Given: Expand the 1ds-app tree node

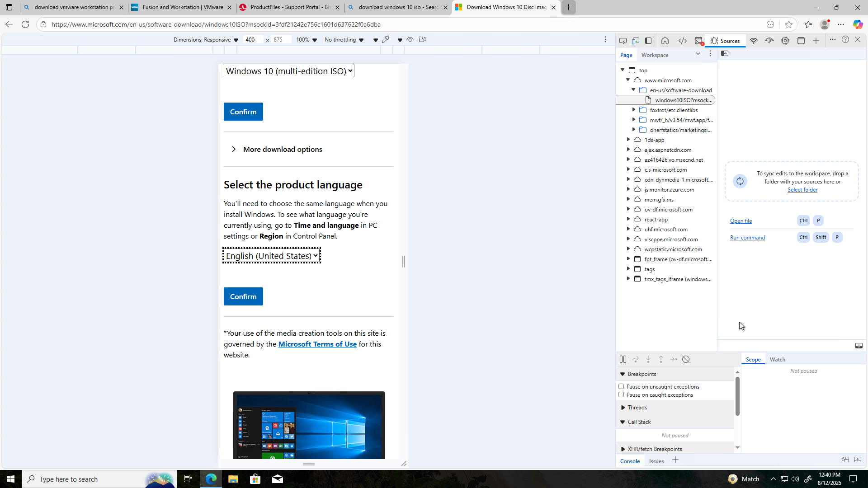Looking at the screenshot, I should pos(628,140).
